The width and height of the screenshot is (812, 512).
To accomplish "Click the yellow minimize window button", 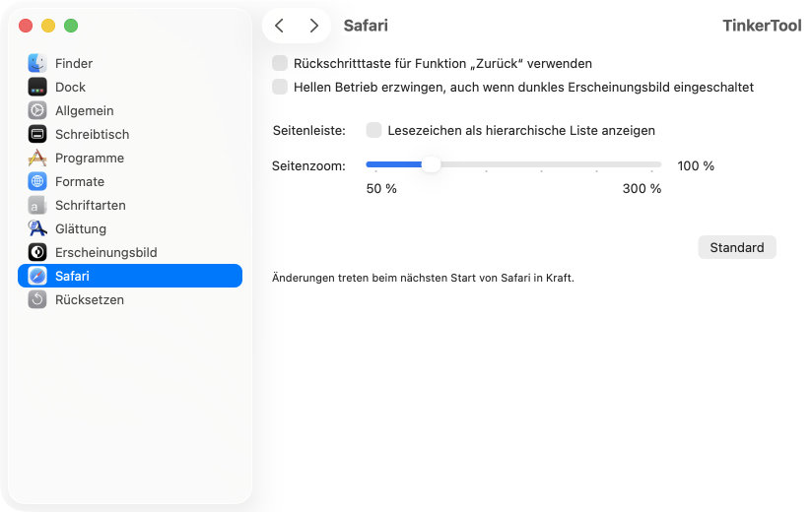I will click(48, 26).
